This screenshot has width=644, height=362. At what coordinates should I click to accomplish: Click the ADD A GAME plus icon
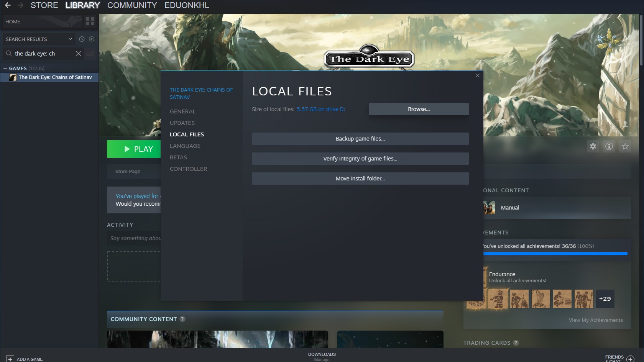[x=10, y=359]
